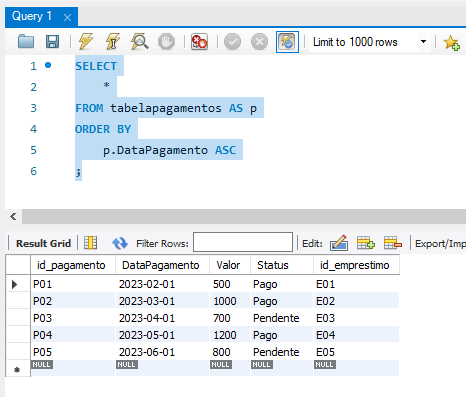466x397 pixels.
Task: Select id_emprestimo cell E05
Action: click(356, 352)
